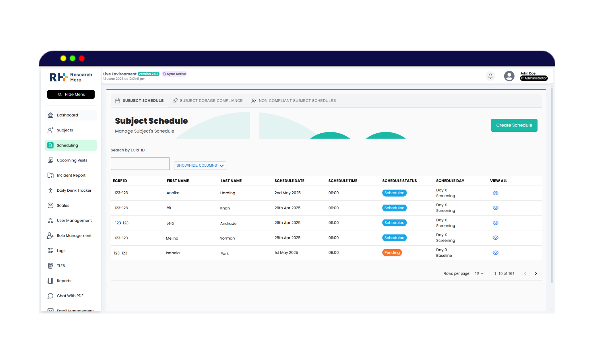Click the Research Hero logo

(71, 77)
